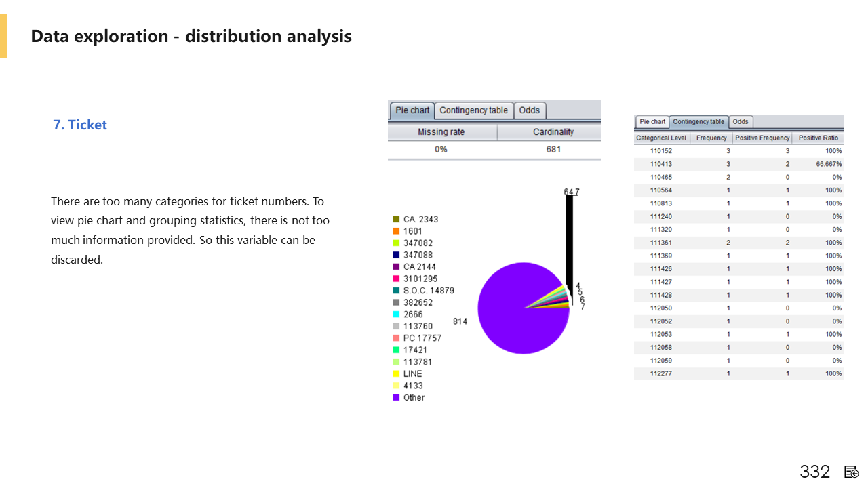Image resolution: width=868 pixels, height=488 pixels.
Task: Select the table row for ticket 112277
Action: point(738,373)
